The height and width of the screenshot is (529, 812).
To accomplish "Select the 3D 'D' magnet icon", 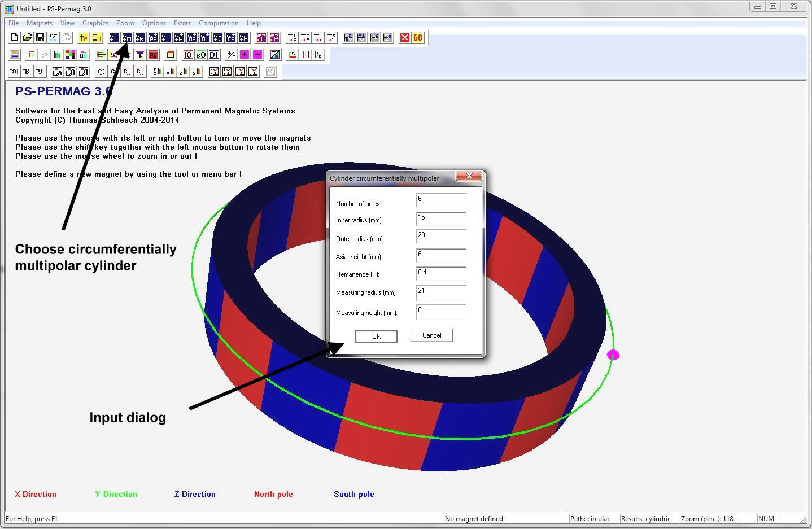I will (114, 38).
